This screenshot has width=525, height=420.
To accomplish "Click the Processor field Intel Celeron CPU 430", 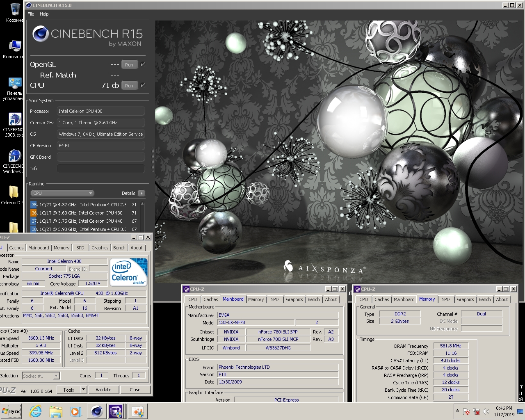I will click(101, 111).
